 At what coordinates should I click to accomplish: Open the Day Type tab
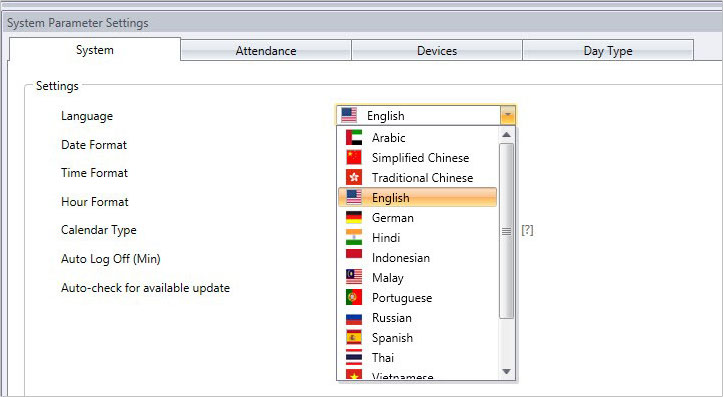pyautogui.click(x=608, y=50)
